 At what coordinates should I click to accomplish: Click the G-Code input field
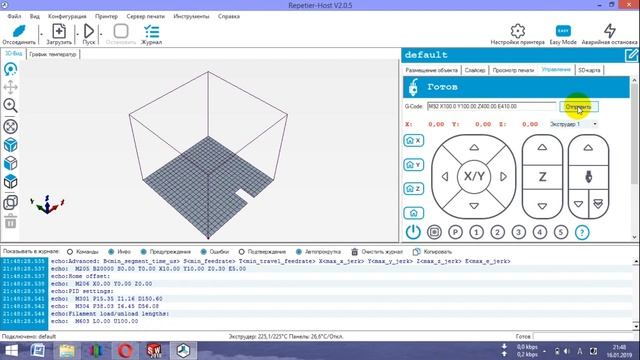[x=491, y=107]
